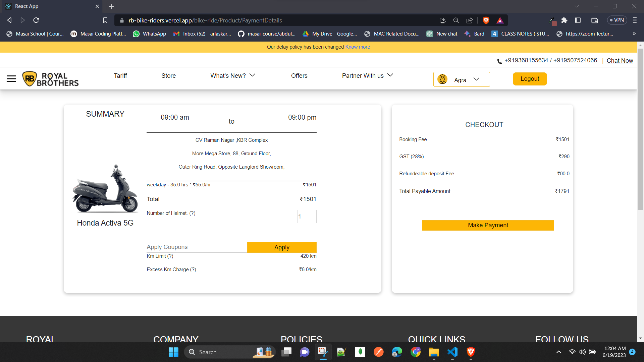Click the share page icon

tap(469, 20)
